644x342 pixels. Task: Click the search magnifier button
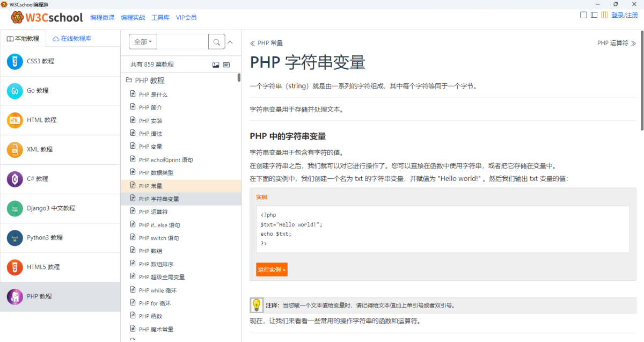coord(216,42)
